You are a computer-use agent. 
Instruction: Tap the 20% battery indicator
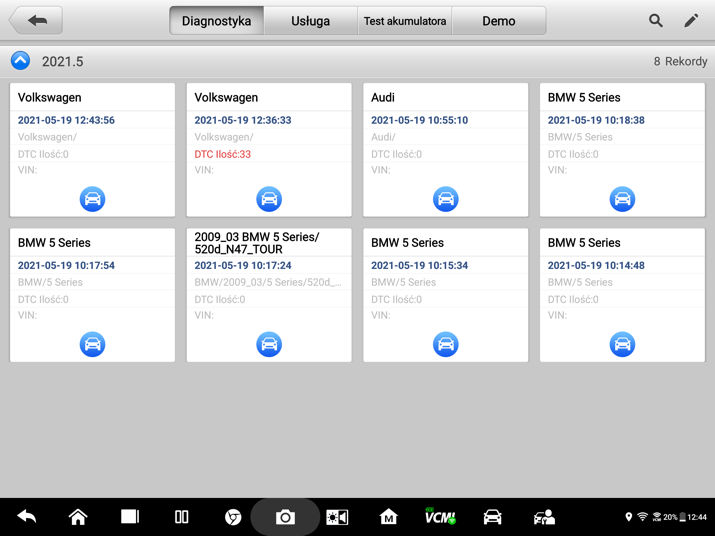pyautogui.click(x=674, y=517)
